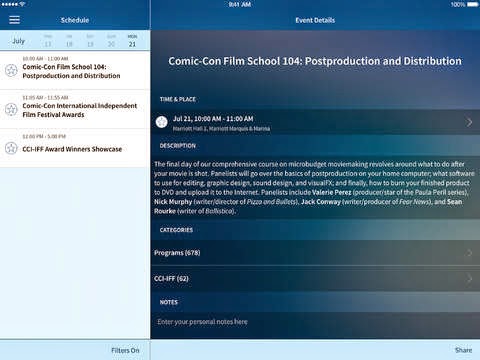This screenshot has width=480, height=360.
Task: Open the hamburger menu icon
Action: 14,20
